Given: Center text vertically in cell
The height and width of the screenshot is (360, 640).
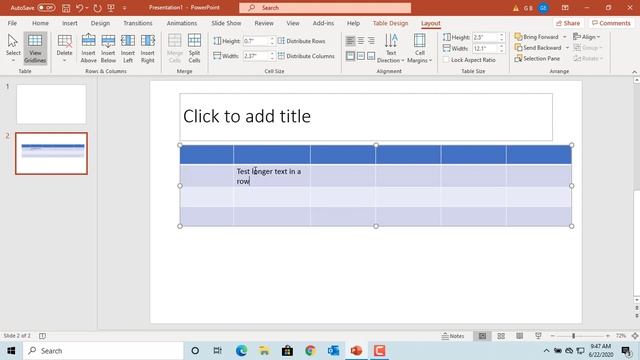Looking at the screenshot, I should click(x=361, y=56).
